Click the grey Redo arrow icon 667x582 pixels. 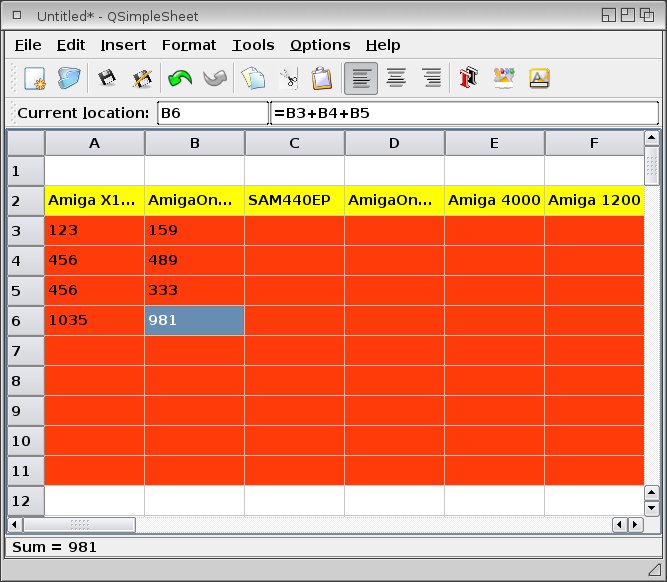(x=215, y=78)
